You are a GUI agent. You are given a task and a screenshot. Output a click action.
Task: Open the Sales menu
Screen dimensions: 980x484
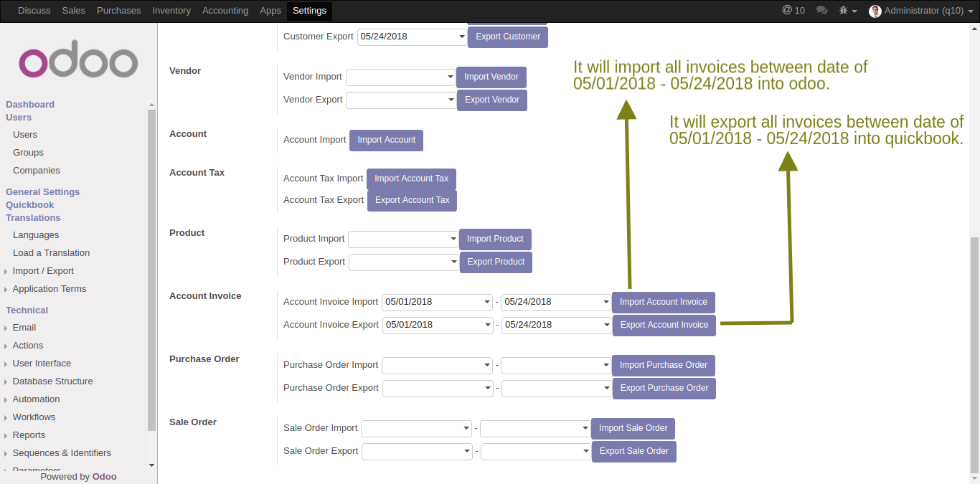pos(74,11)
